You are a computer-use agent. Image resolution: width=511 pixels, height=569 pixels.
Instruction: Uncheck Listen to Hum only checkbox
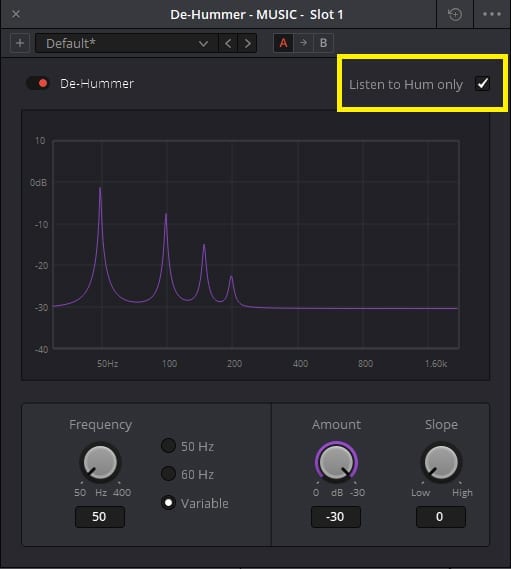point(482,84)
